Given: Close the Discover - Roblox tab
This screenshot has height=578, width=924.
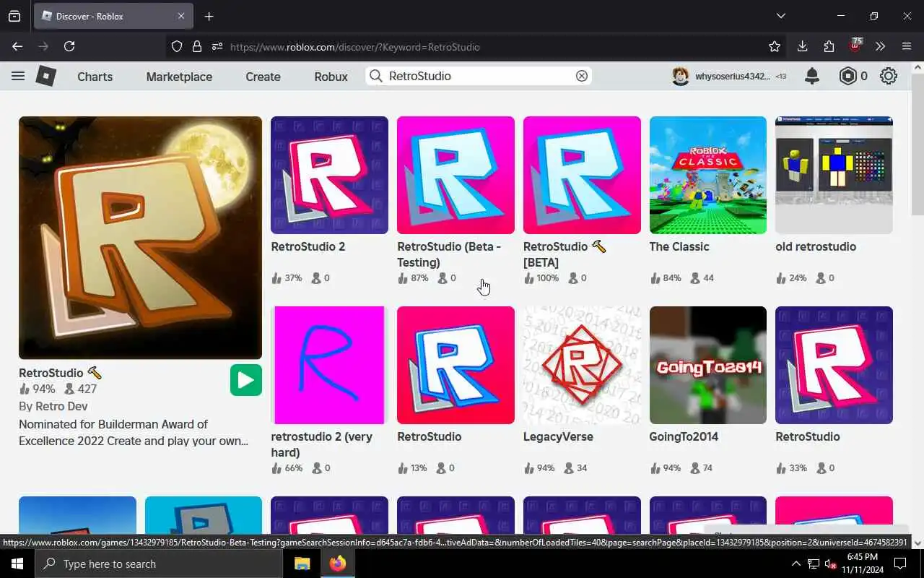Looking at the screenshot, I should click(x=181, y=16).
